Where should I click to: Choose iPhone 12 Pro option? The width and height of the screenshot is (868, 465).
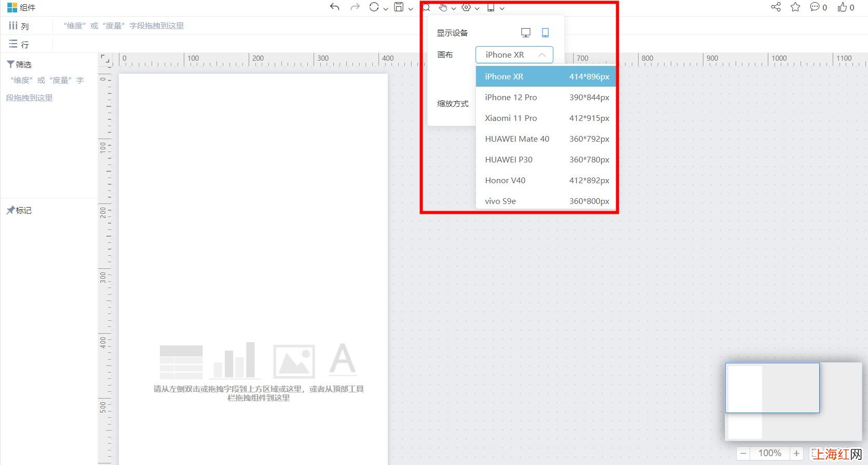point(546,97)
